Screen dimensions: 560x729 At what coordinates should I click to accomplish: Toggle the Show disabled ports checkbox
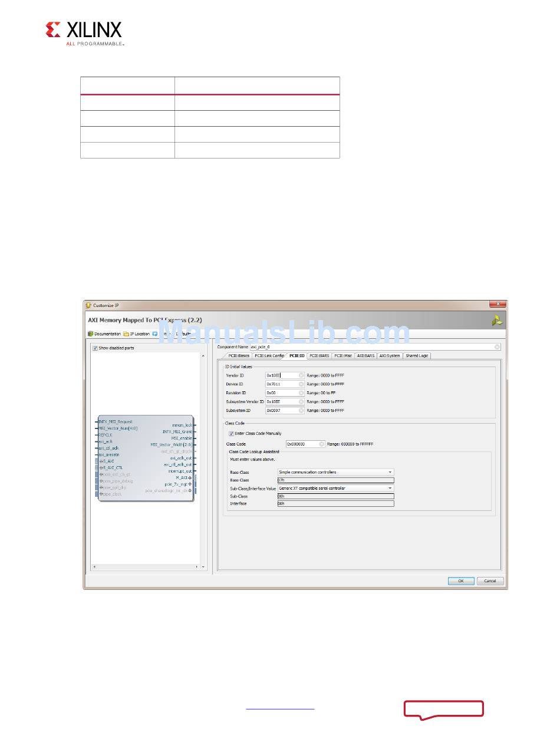point(95,348)
